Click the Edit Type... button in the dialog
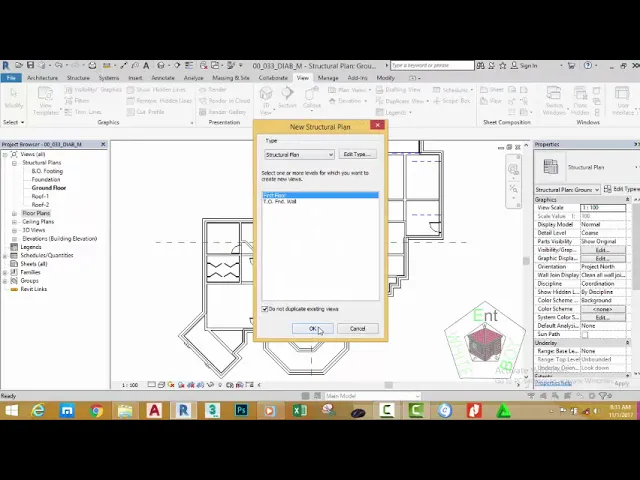Screen dimensions: 640x480 tap(357, 154)
